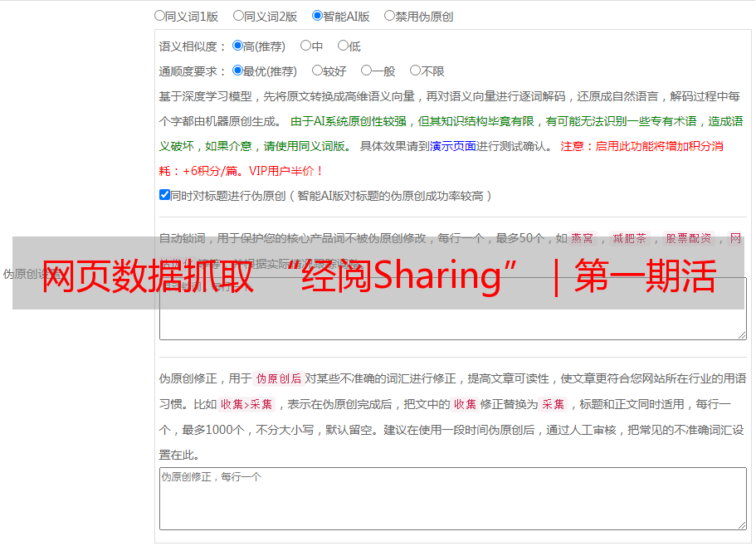Open the 演示页面 demo link
Image resolution: width=756 pixels, height=546 pixels.
tap(453, 146)
